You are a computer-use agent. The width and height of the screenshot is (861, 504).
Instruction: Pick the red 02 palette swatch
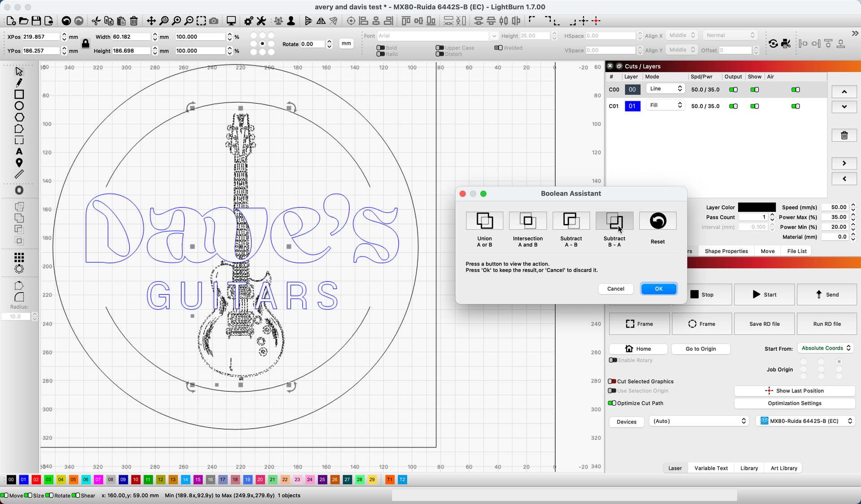coord(36,480)
